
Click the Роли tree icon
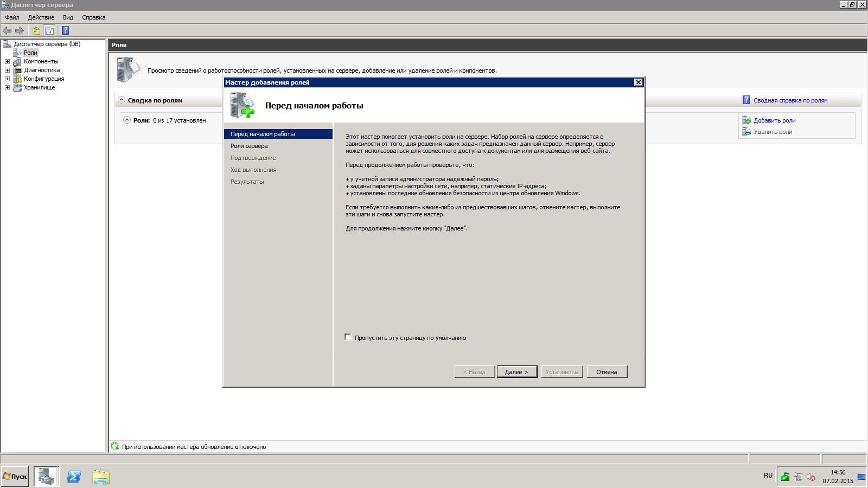[17, 53]
